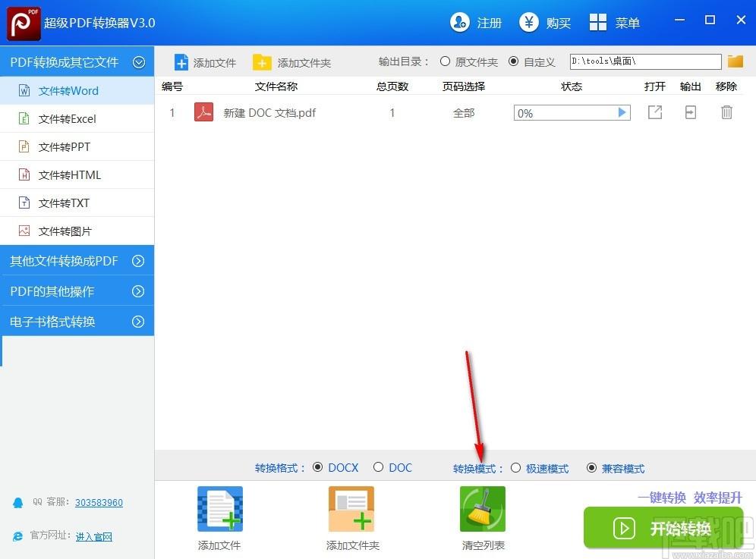This screenshot has height=559, width=756.
Task: Click the large 添加文件夹 folder icon at bottom
Action: tap(351, 509)
